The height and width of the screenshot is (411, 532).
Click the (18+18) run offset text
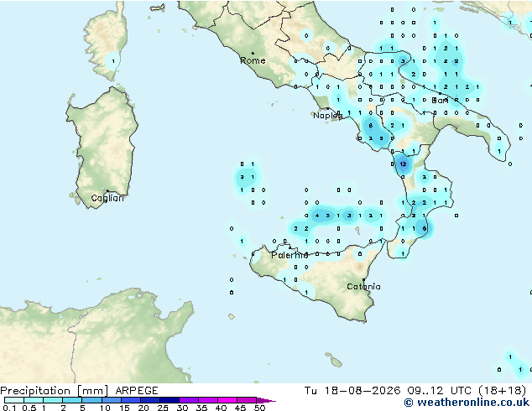(x=503, y=391)
